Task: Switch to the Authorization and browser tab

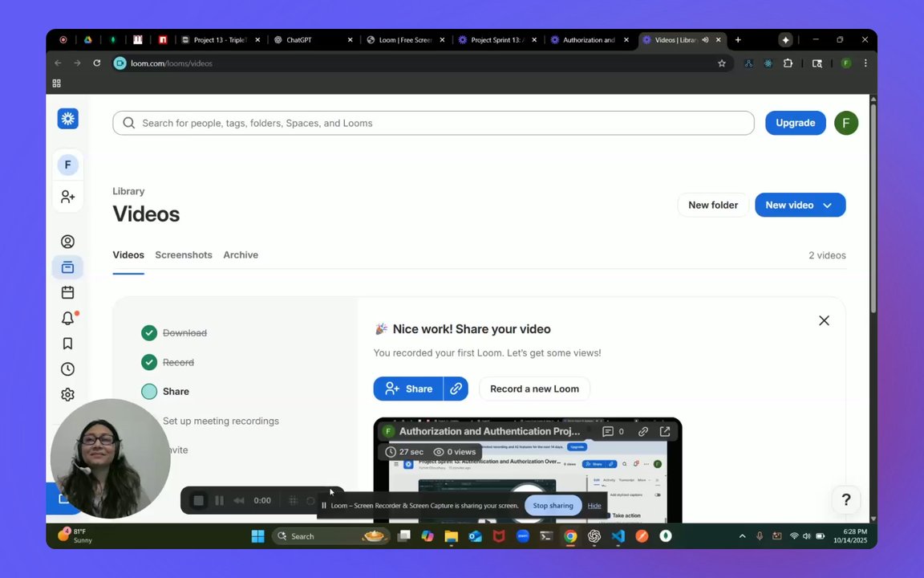Action: [x=590, y=40]
